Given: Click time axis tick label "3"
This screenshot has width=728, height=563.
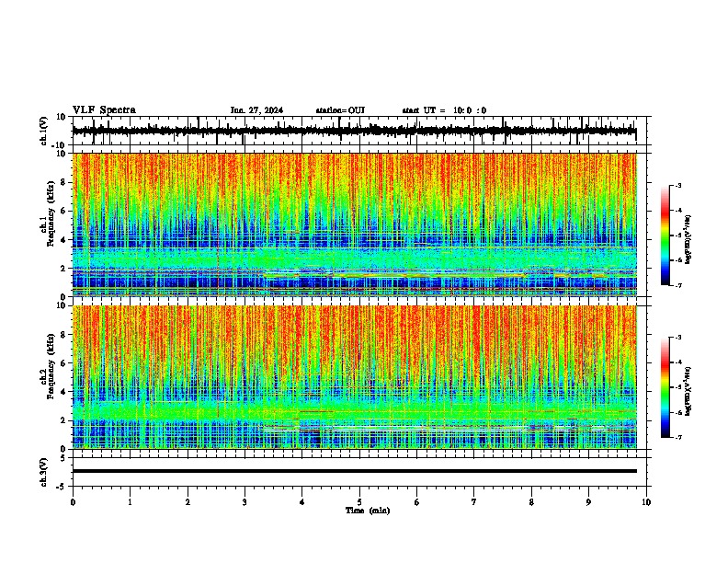Looking at the screenshot, I should point(245,502).
